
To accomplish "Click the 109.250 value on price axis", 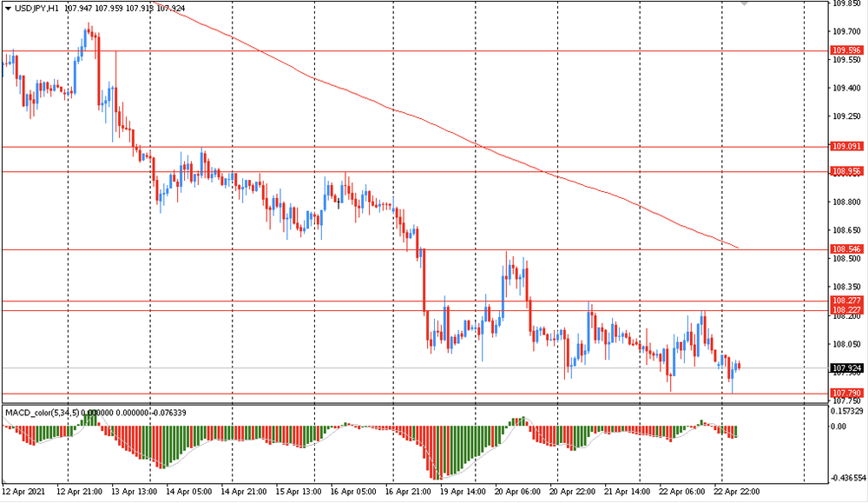I will point(847,116).
